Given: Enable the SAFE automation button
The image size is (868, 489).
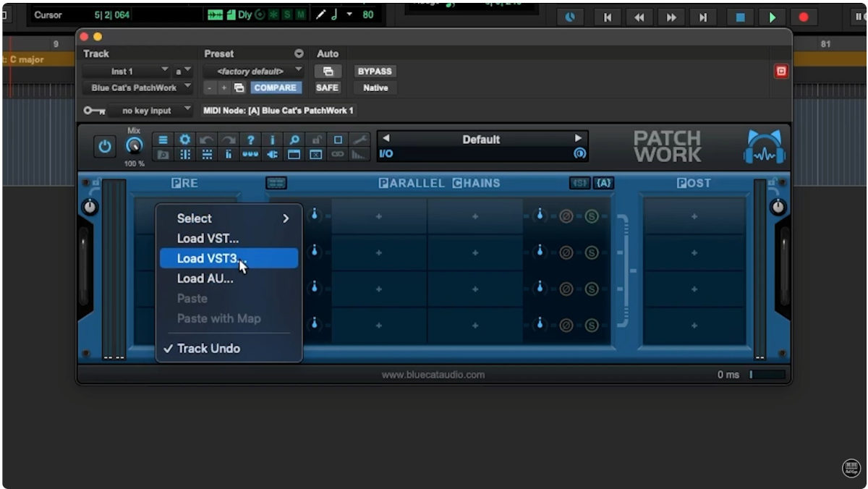Looking at the screenshot, I should (x=327, y=88).
